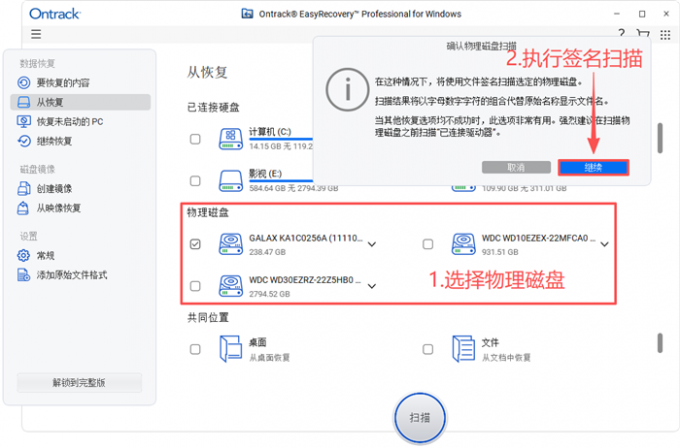
Task: Click the 影视 (E:) drive icon
Action: tap(231, 181)
